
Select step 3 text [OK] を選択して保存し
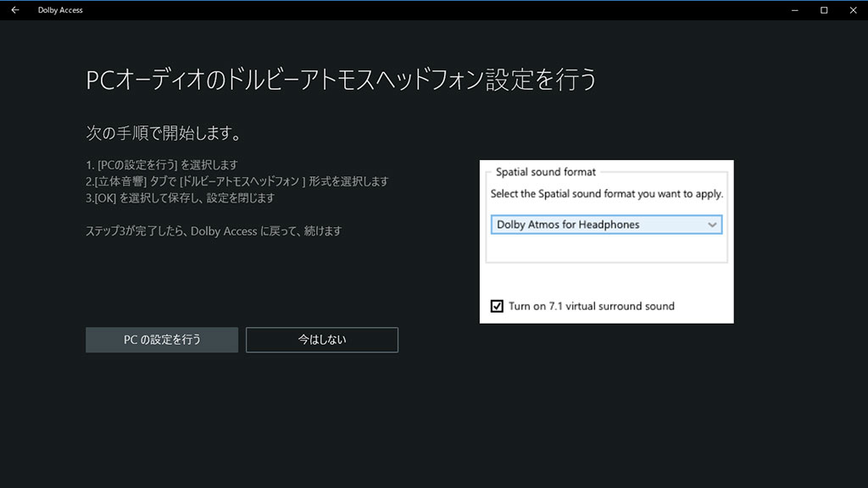pyautogui.click(x=181, y=198)
